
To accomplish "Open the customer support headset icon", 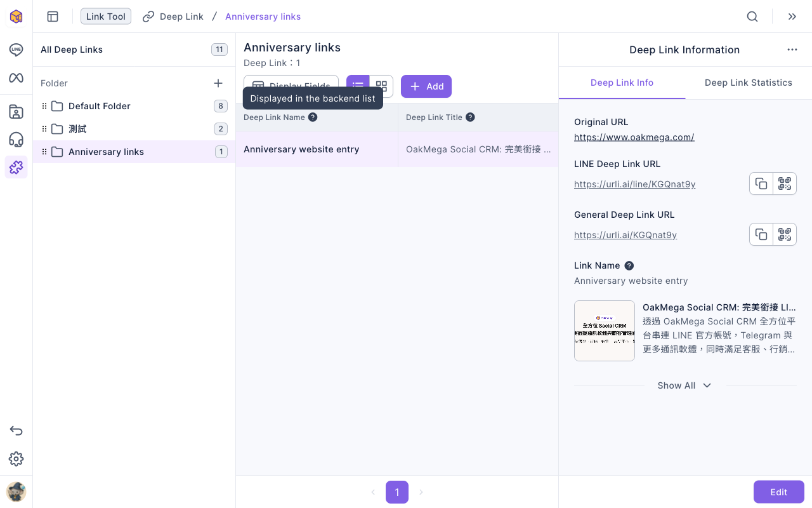I will [x=16, y=140].
